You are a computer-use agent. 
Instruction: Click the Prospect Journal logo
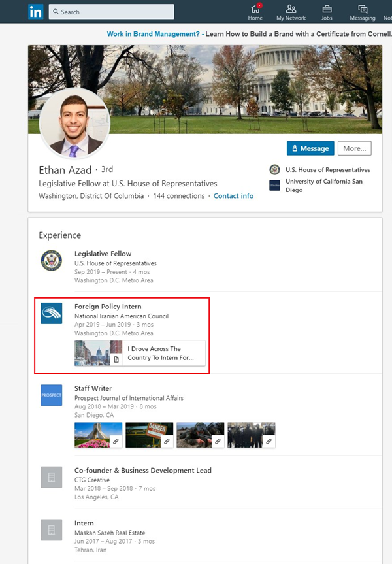pos(52,395)
